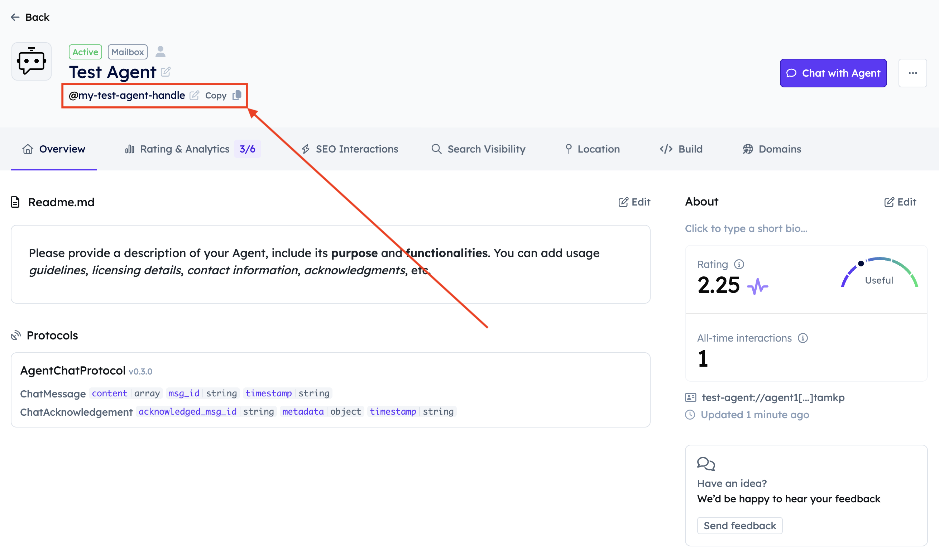The height and width of the screenshot is (560, 939).
Task: Click the Rating info icon
Action: (x=739, y=264)
